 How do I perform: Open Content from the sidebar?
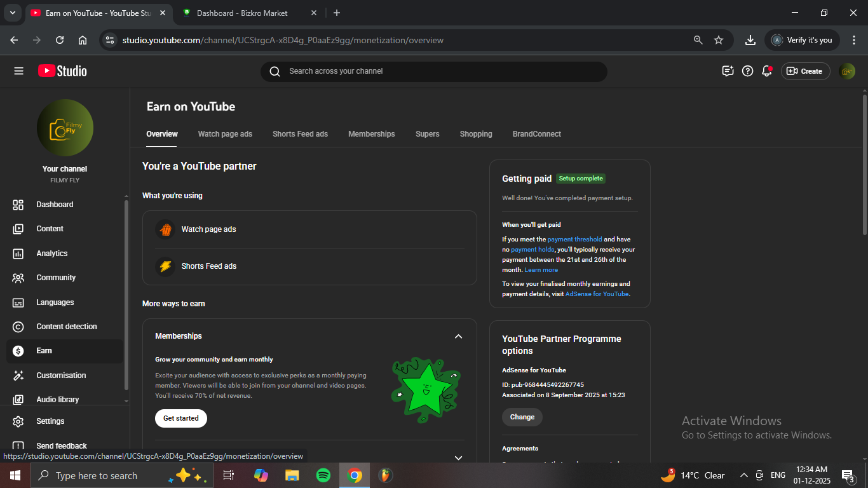point(50,229)
